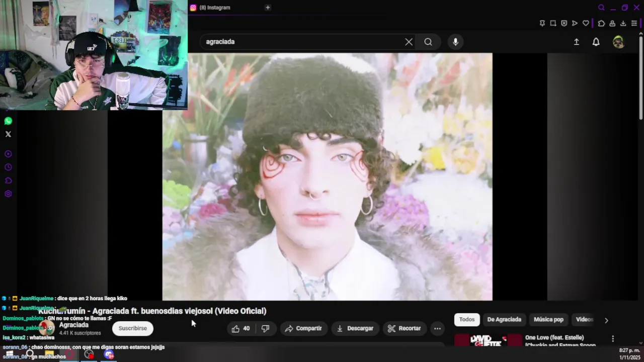
Task: Open the history clock icon in sidebar
Action: (x=8, y=167)
